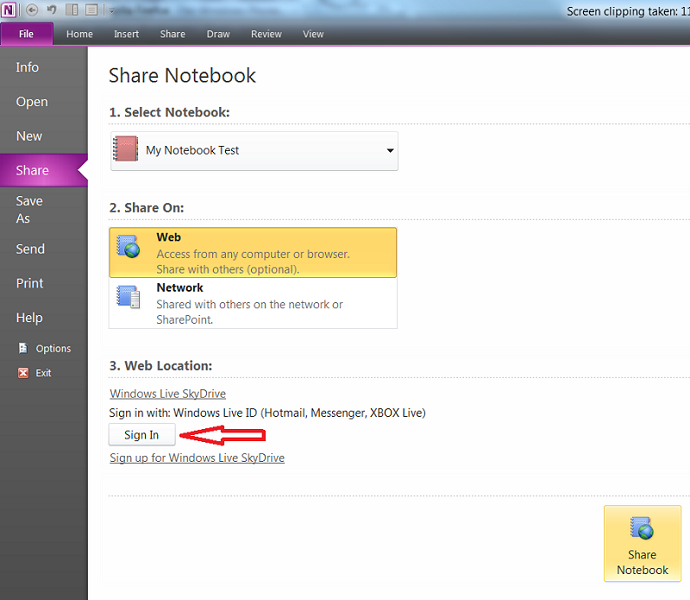
Task: Open the Windows Live SkyDrive link
Action: (168, 394)
